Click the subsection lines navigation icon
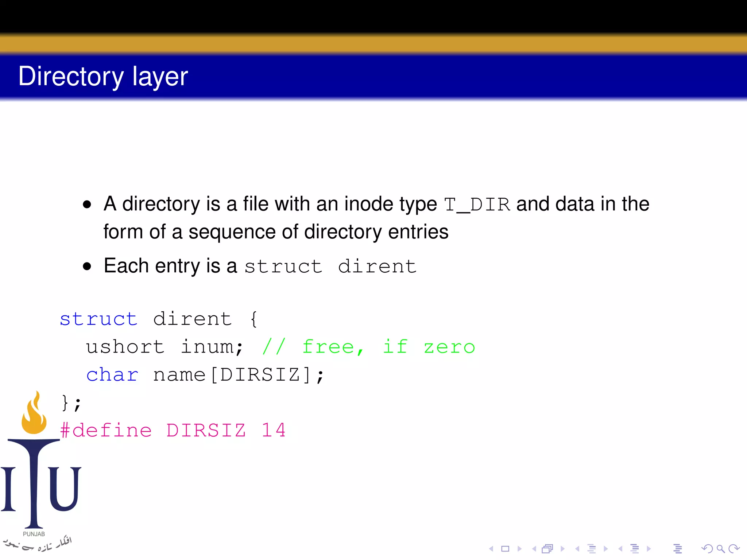Screen dimensions: 747x560 pyautogui.click(x=592, y=549)
